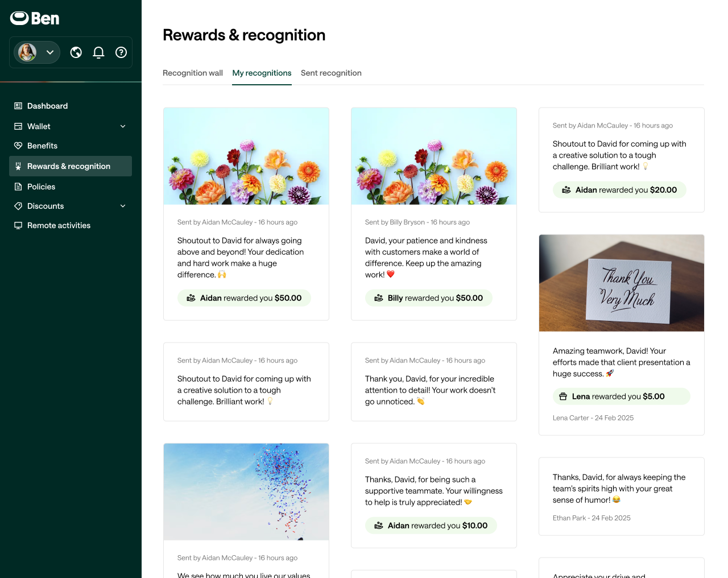Click the help question mark icon
The image size is (728, 578).
121,52
